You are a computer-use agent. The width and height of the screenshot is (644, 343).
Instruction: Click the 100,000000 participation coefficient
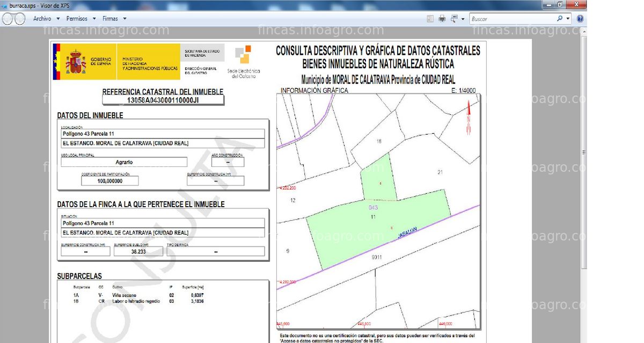click(x=110, y=181)
